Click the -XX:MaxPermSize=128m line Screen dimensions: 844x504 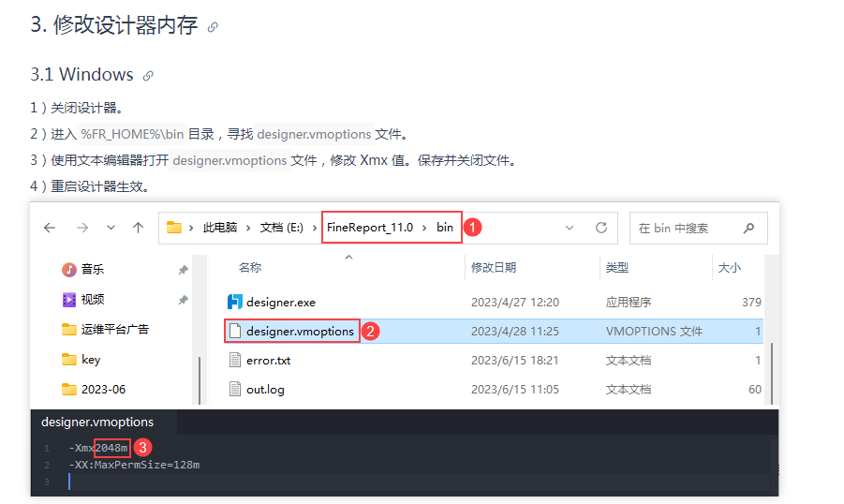point(135,465)
